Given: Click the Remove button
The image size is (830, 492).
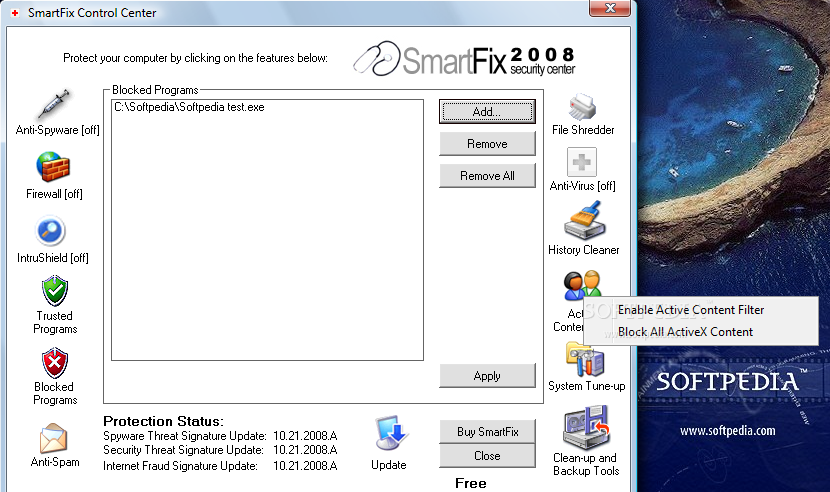Looking at the screenshot, I should [x=487, y=144].
